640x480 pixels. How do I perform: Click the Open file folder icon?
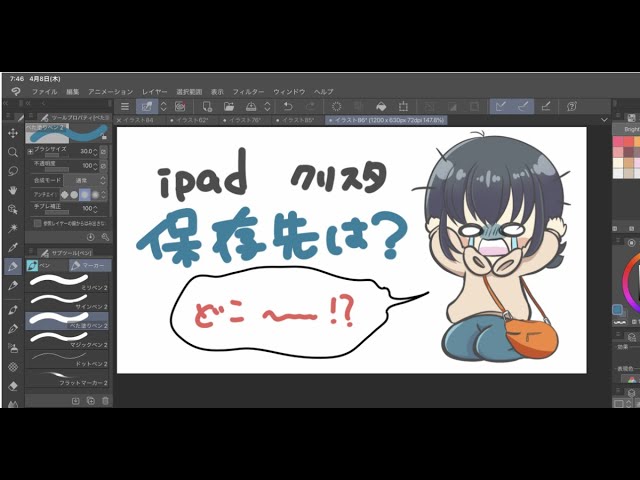point(229,107)
